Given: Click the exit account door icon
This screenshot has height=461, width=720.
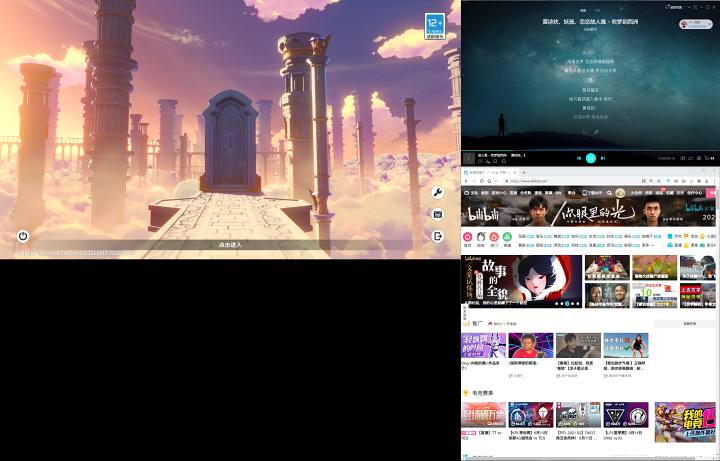Looking at the screenshot, I should click(437, 236).
